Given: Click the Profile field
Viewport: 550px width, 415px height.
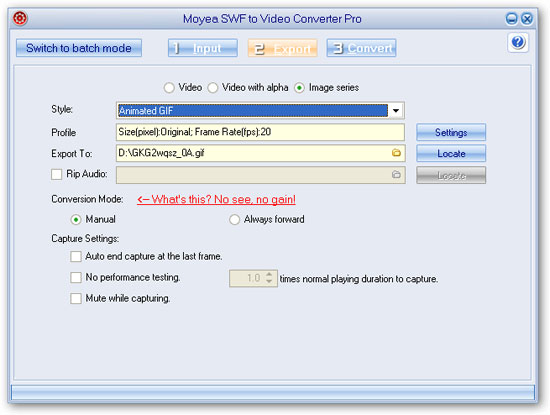Looking at the screenshot, I should coord(260,132).
